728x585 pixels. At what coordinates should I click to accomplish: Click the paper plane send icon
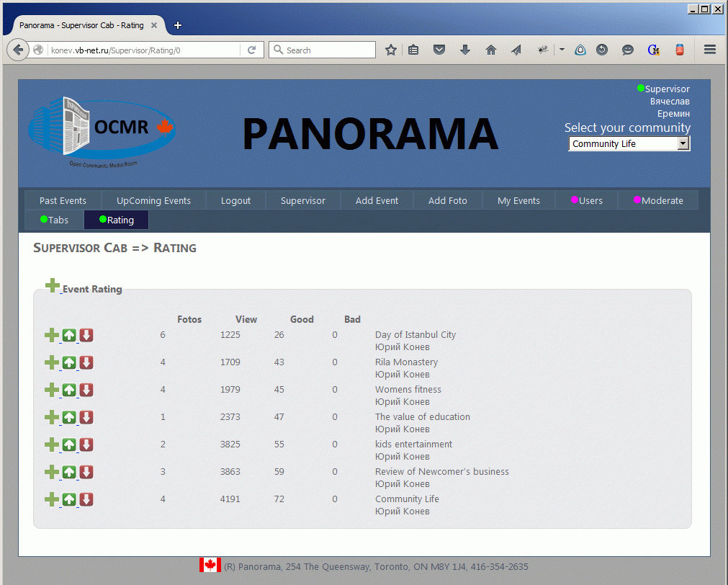[x=516, y=50]
